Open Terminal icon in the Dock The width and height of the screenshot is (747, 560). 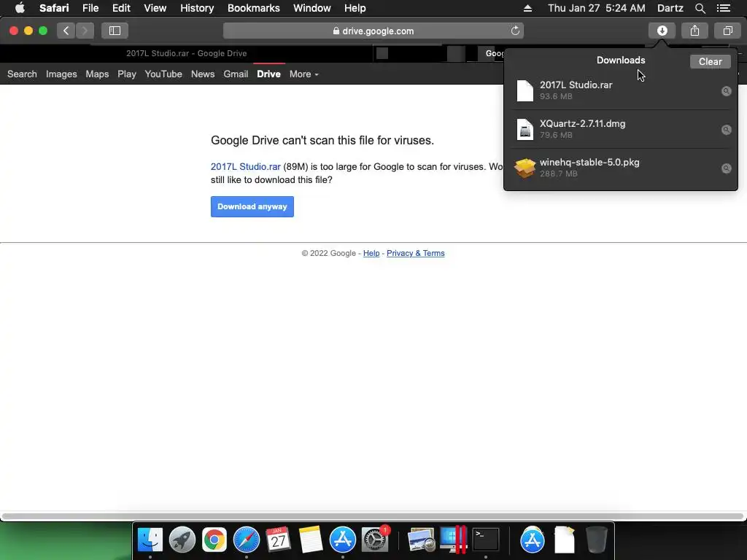tap(485, 540)
